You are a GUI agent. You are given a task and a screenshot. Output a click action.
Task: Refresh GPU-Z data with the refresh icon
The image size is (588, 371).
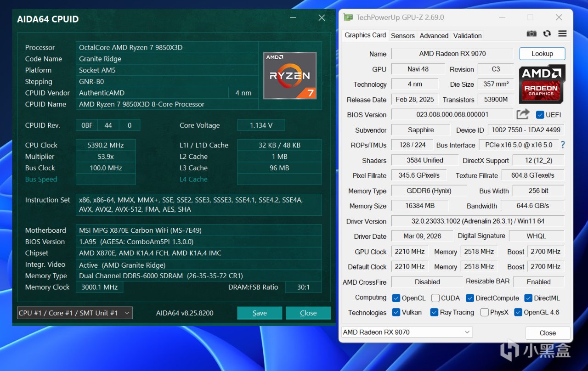tap(547, 34)
